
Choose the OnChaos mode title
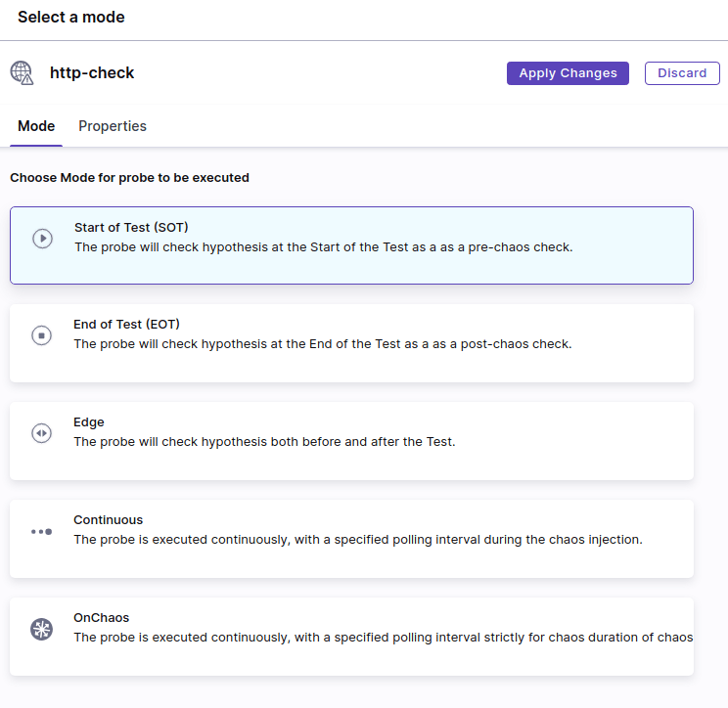(x=101, y=618)
